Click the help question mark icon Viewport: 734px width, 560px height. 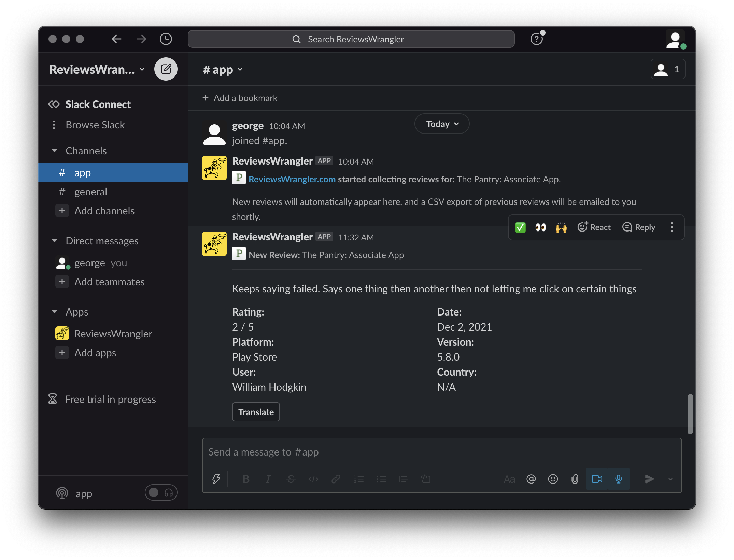536,39
